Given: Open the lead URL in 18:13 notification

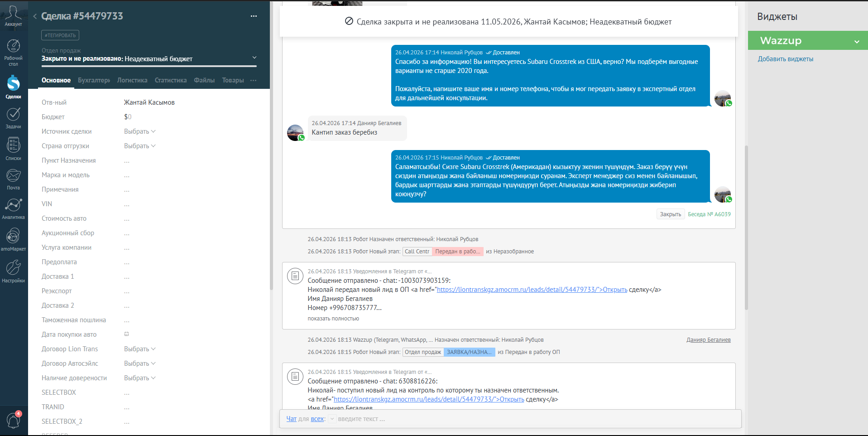Looking at the screenshot, I should point(532,290).
